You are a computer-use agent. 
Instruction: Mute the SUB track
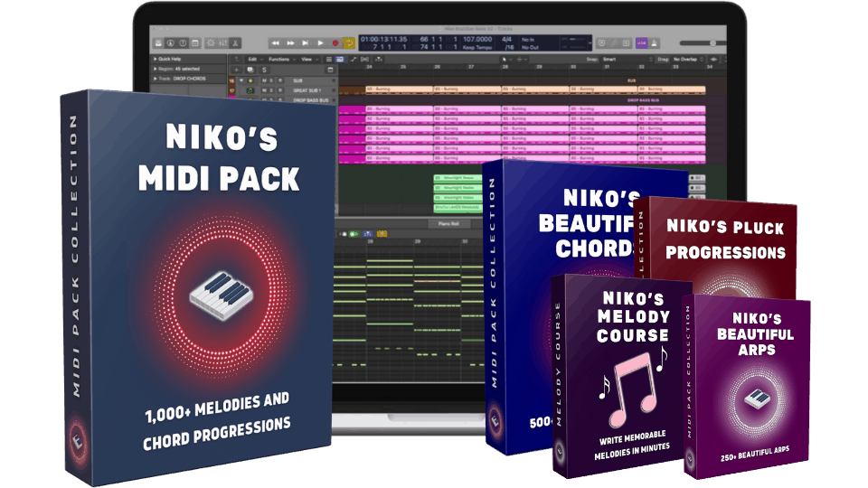[x=264, y=80]
